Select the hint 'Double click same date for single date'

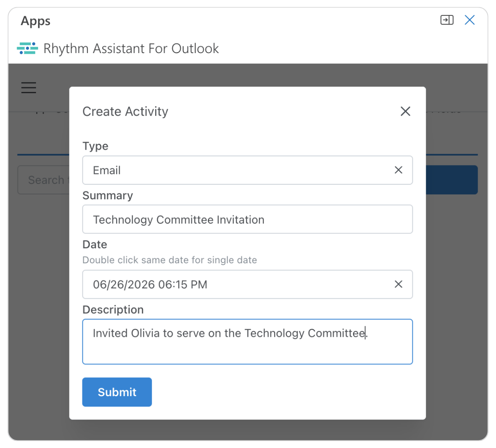pyautogui.click(x=169, y=260)
